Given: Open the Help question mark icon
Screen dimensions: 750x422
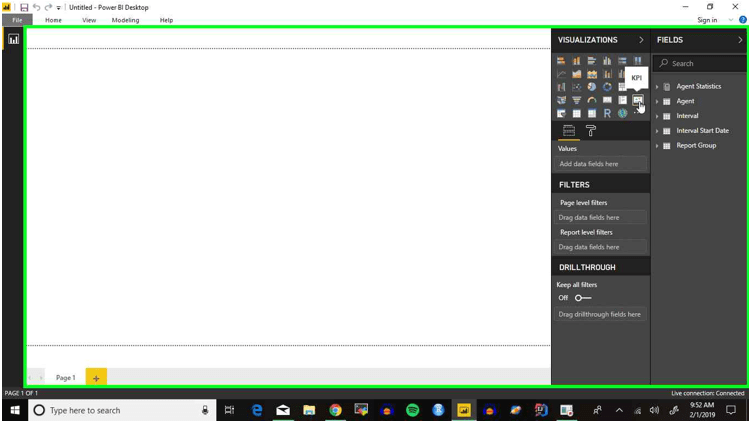Looking at the screenshot, I should [x=742, y=20].
